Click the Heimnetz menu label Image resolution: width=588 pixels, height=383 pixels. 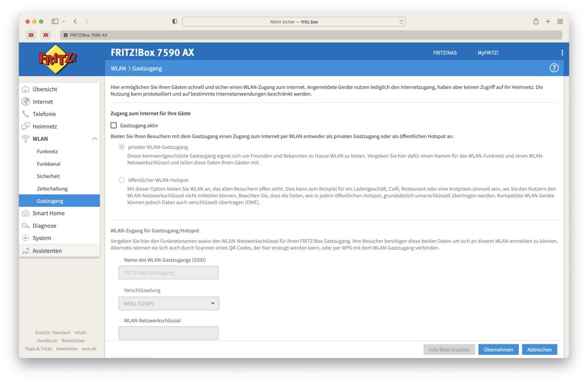click(45, 127)
